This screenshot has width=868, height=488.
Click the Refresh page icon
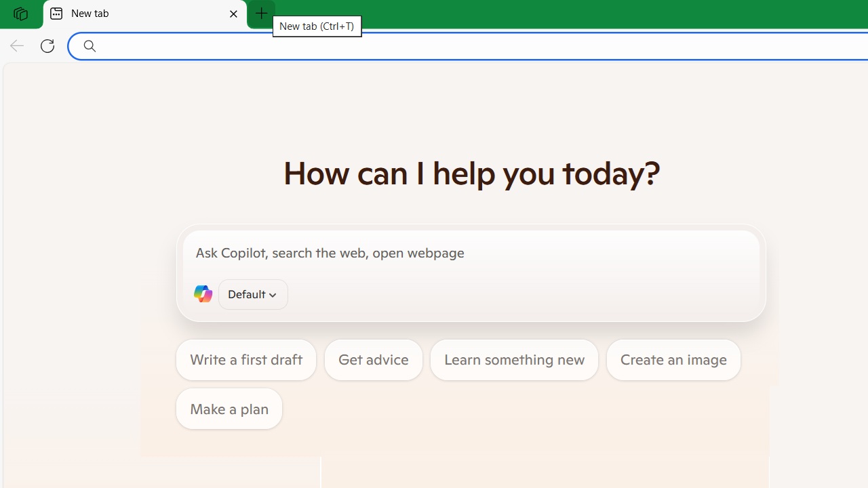(x=47, y=45)
